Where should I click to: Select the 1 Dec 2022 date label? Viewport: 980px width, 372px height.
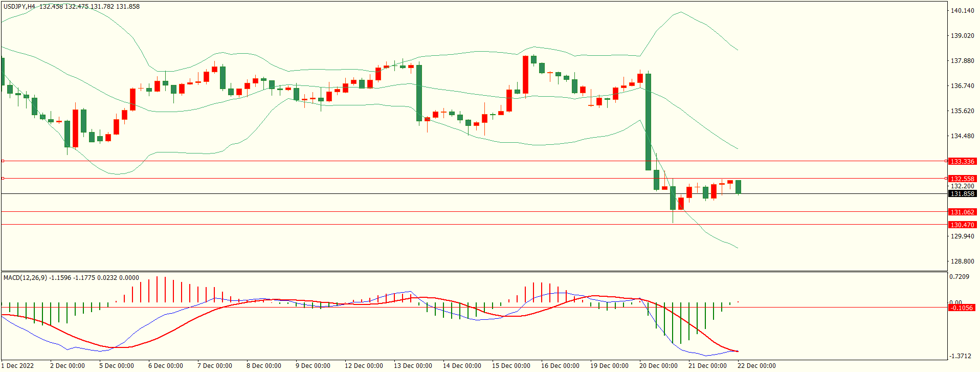(17, 365)
